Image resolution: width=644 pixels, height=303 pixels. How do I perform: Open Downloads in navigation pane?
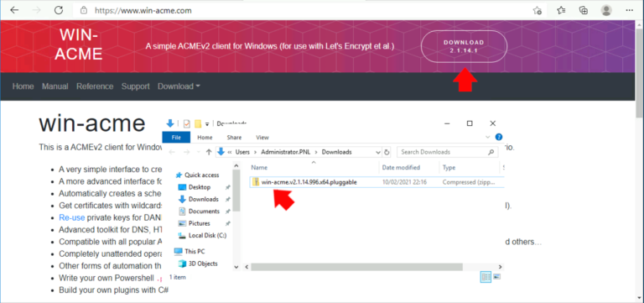(203, 200)
